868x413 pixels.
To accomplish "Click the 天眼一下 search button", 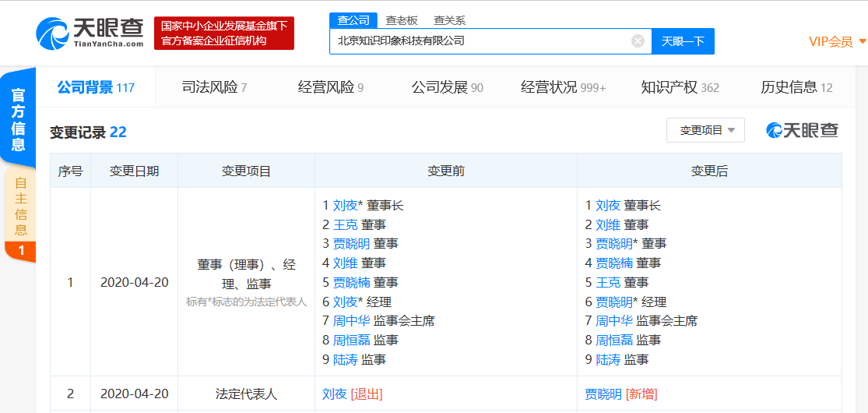I will (683, 41).
